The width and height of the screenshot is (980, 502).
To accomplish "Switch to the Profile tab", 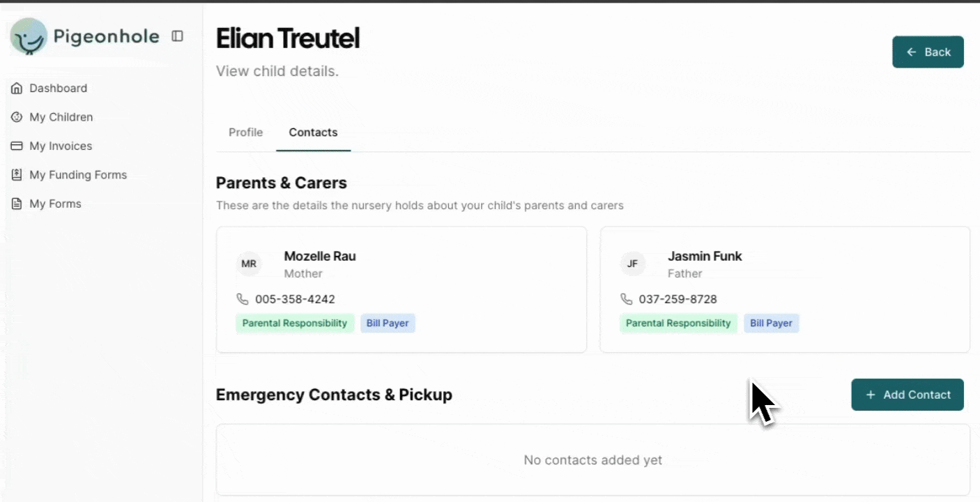I will [x=245, y=132].
